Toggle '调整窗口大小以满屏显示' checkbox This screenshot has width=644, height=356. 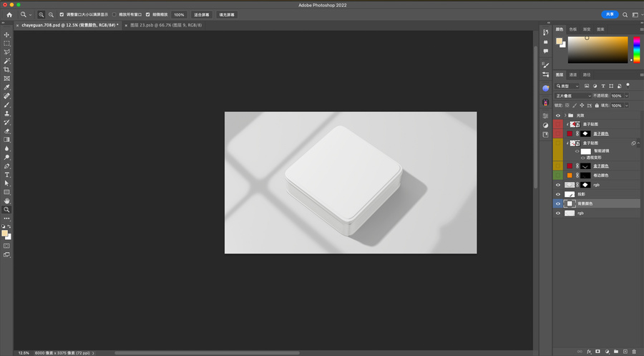(x=62, y=14)
